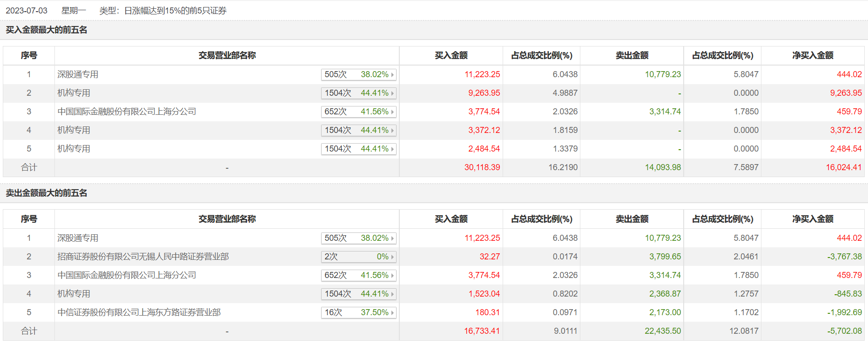Viewport: 868px width, 344px height.
Task: Click 净买入金额 column header in sell table
Action: click(x=813, y=219)
